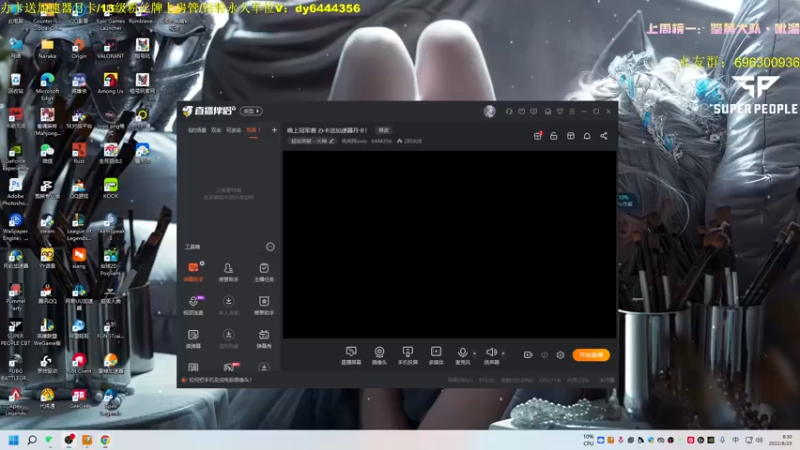
Task: Switch to the first scene tab
Action: point(197,130)
